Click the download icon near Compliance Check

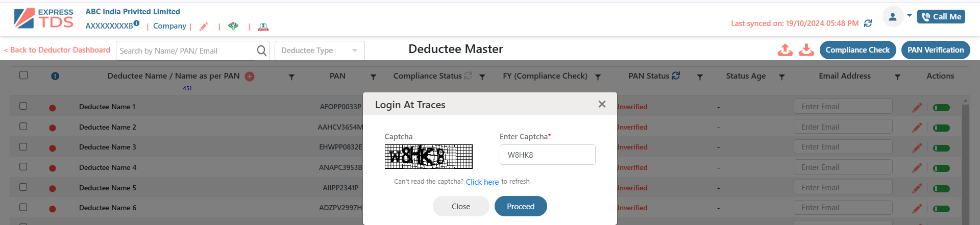click(806, 49)
